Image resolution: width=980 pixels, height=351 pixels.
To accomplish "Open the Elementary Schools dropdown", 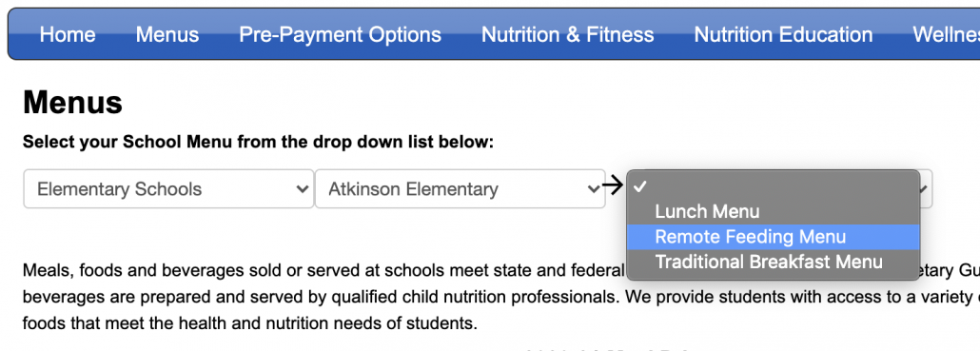I will click(x=168, y=188).
